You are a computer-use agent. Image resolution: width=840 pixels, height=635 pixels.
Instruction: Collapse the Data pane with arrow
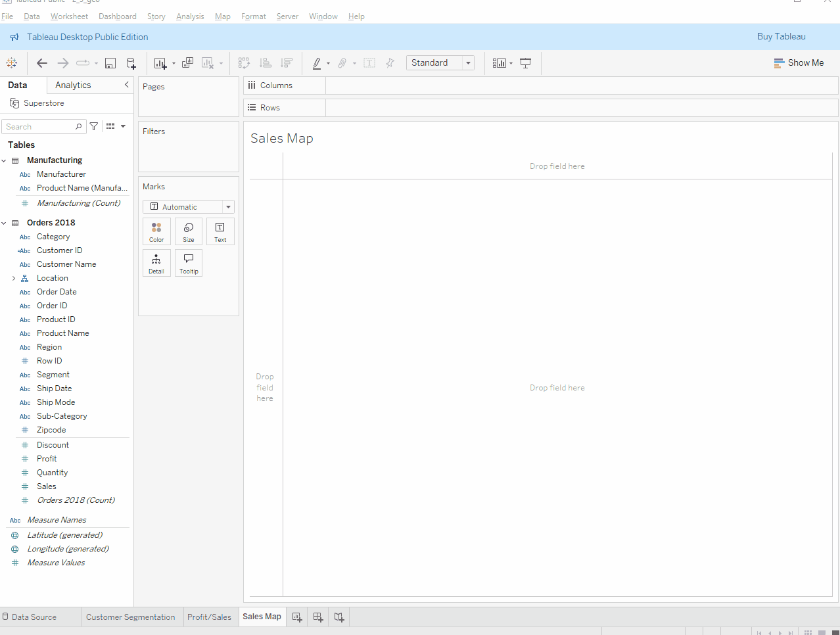[127, 85]
